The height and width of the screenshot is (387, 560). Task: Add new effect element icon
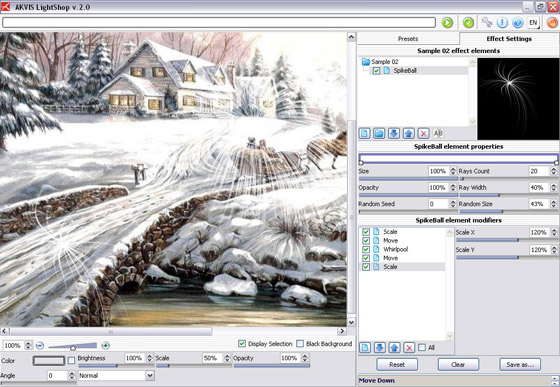point(364,134)
